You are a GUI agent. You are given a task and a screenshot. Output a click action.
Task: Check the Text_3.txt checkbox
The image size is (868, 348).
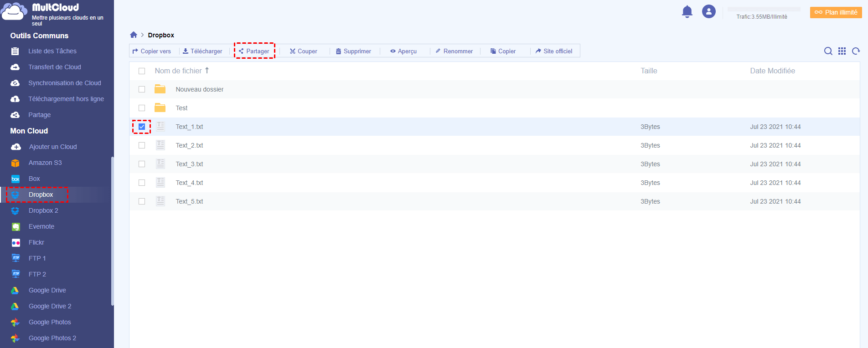[x=142, y=164]
